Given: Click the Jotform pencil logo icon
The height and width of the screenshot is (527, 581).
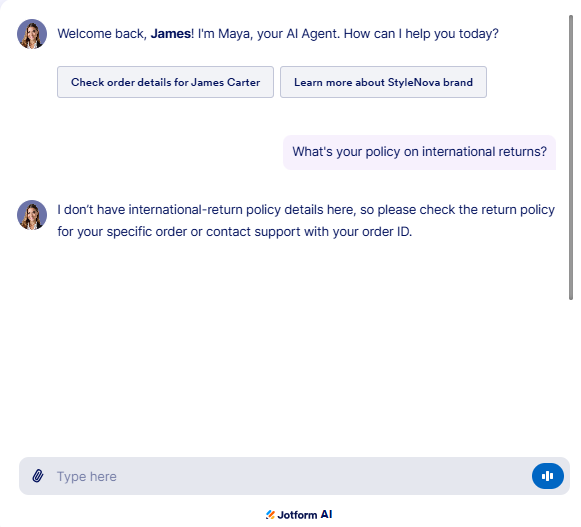Looking at the screenshot, I should click(270, 515).
